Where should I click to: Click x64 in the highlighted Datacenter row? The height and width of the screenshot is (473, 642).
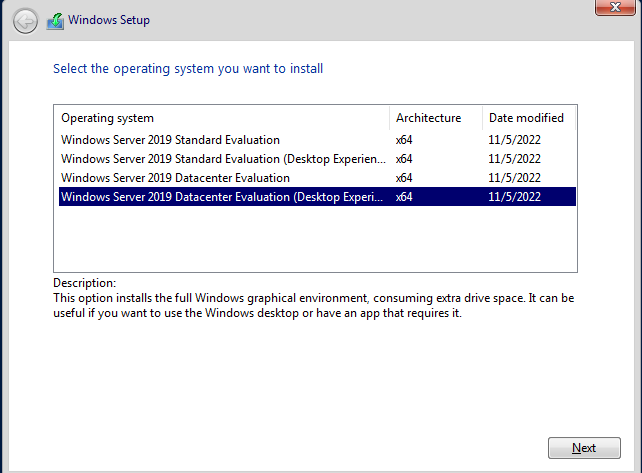pos(404,197)
